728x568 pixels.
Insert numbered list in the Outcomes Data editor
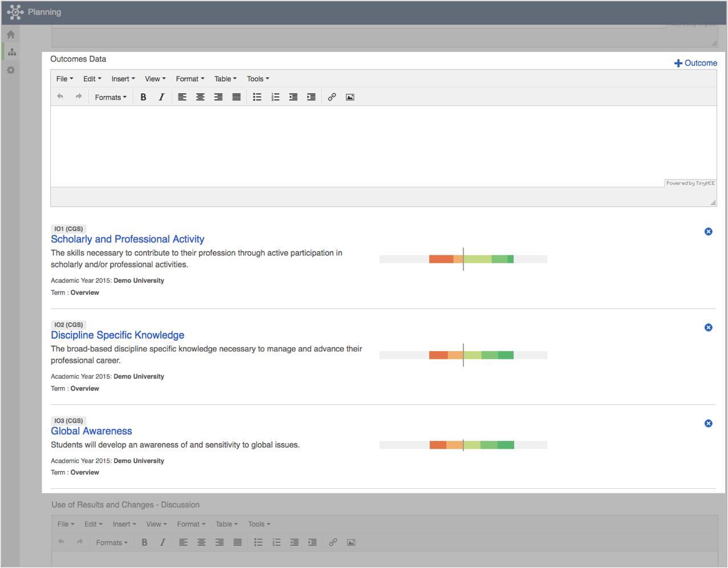pyautogui.click(x=276, y=97)
